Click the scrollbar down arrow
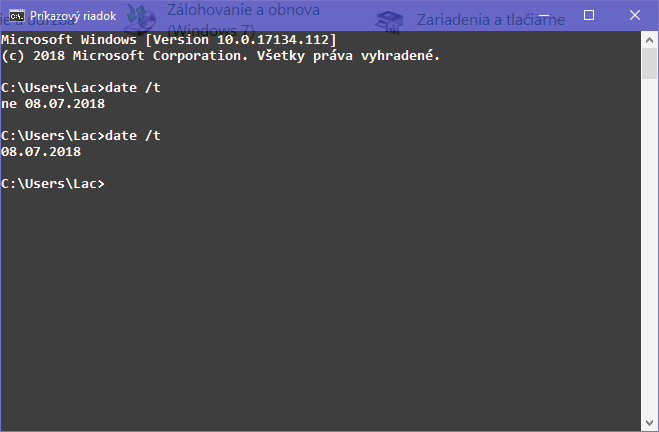Viewport: 659px width, 432px height. point(649,423)
